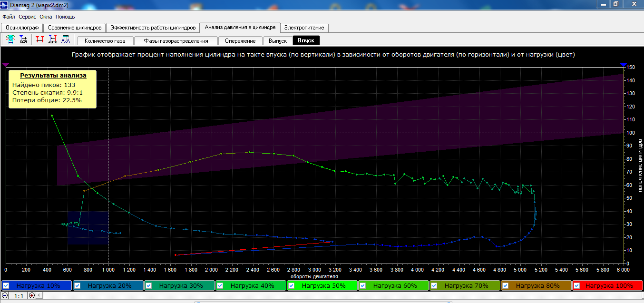Toggle the Нагрузка 100% checkbox

[x=576, y=286]
